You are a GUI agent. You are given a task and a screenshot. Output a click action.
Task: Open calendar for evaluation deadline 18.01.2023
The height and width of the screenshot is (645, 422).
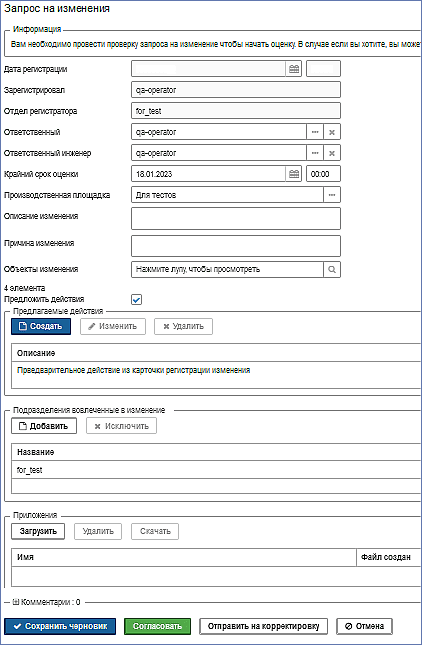tap(294, 174)
